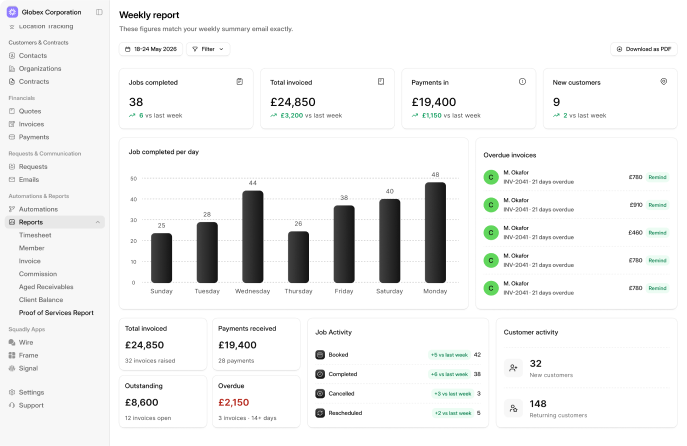Click the info icon on Payments in card

pyautogui.click(x=522, y=81)
